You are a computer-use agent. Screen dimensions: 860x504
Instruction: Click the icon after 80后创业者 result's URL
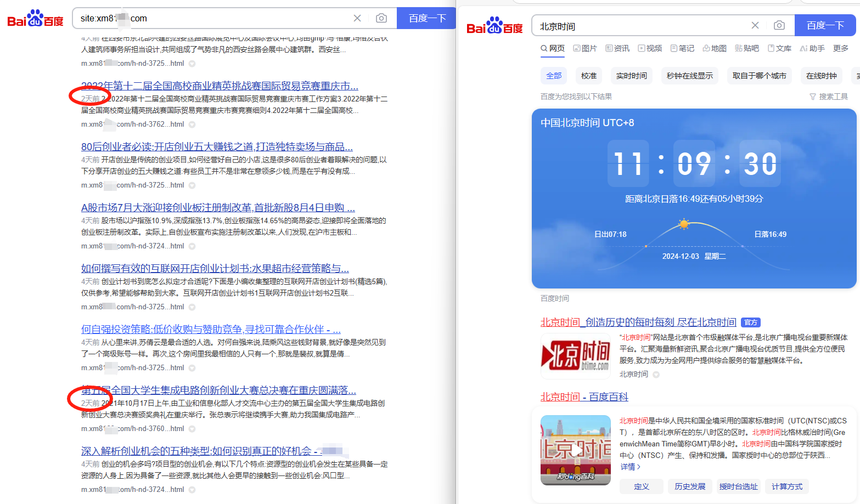click(x=192, y=185)
